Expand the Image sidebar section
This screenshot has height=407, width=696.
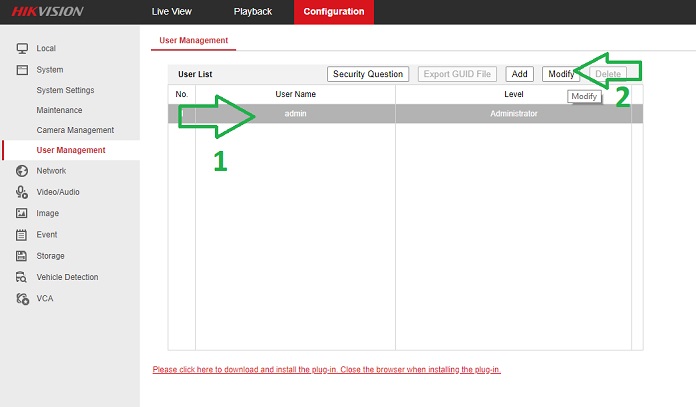(x=47, y=213)
